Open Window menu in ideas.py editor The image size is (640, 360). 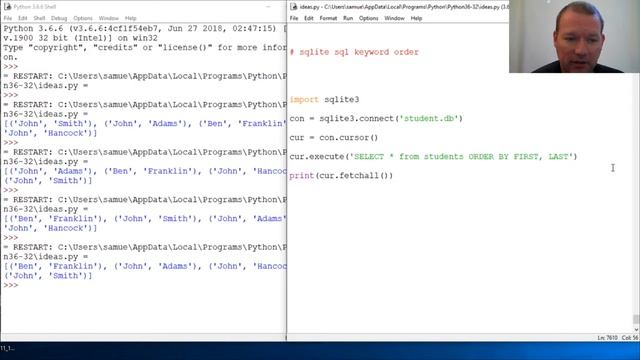pyautogui.click(x=394, y=18)
